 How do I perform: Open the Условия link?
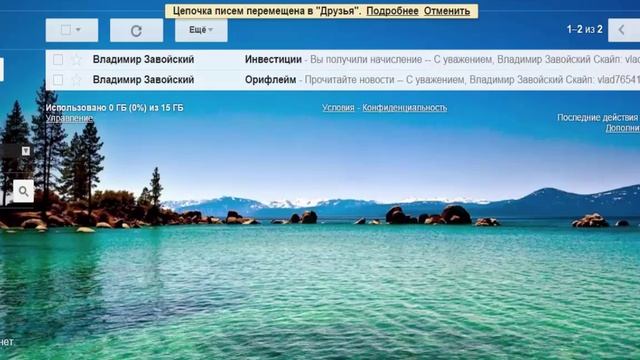(x=338, y=108)
